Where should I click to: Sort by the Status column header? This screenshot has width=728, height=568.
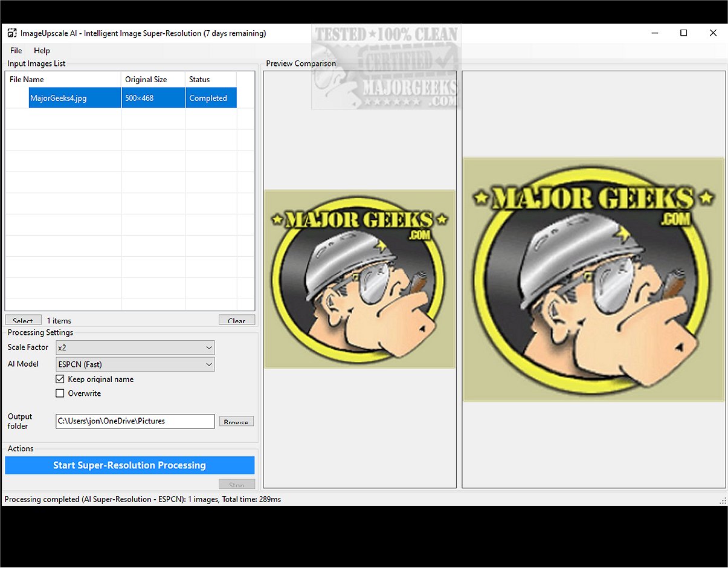click(x=211, y=79)
